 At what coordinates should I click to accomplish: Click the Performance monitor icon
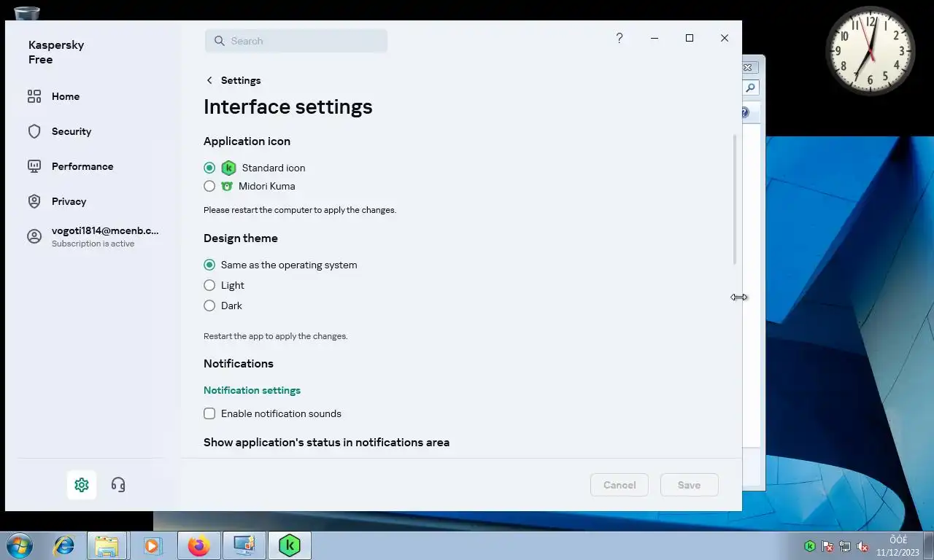34,166
